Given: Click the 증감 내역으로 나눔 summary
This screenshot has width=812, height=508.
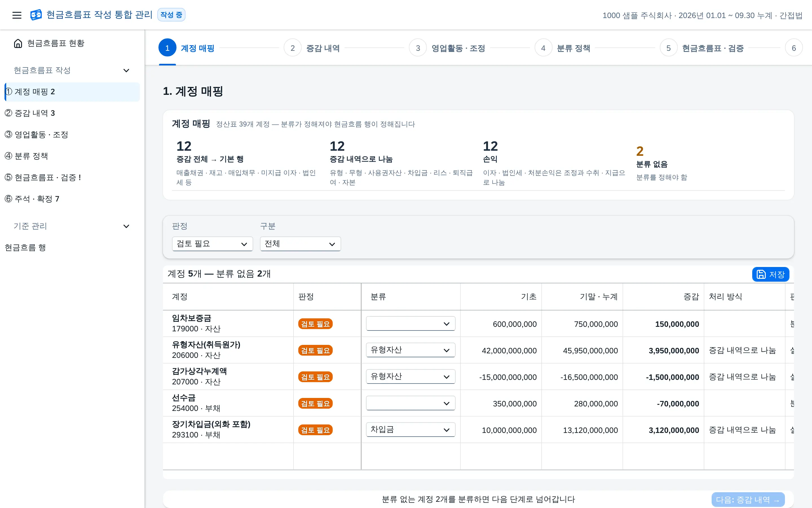Looking at the screenshot, I should click(401, 163).
